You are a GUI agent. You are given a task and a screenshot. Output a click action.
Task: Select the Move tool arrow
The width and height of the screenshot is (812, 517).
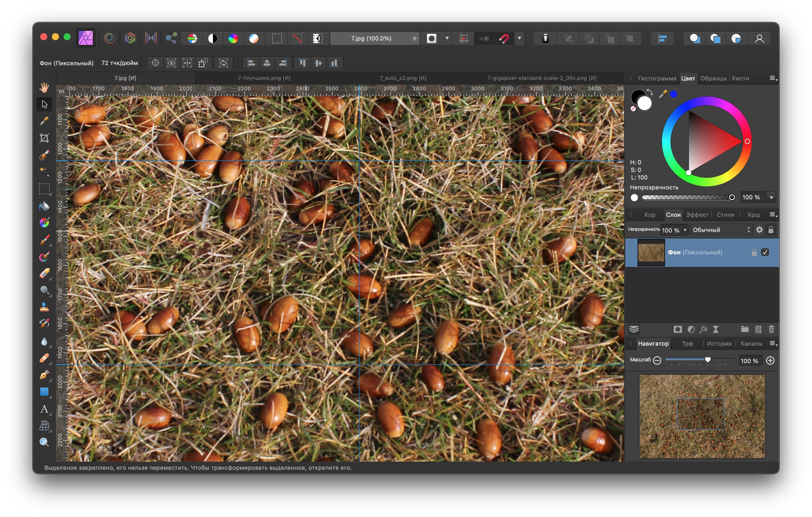[44, 104]
